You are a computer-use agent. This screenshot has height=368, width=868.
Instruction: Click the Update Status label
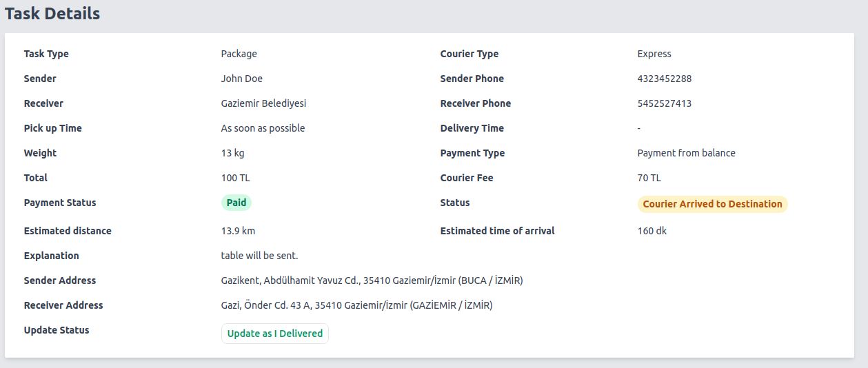click(x=57, y=330)
